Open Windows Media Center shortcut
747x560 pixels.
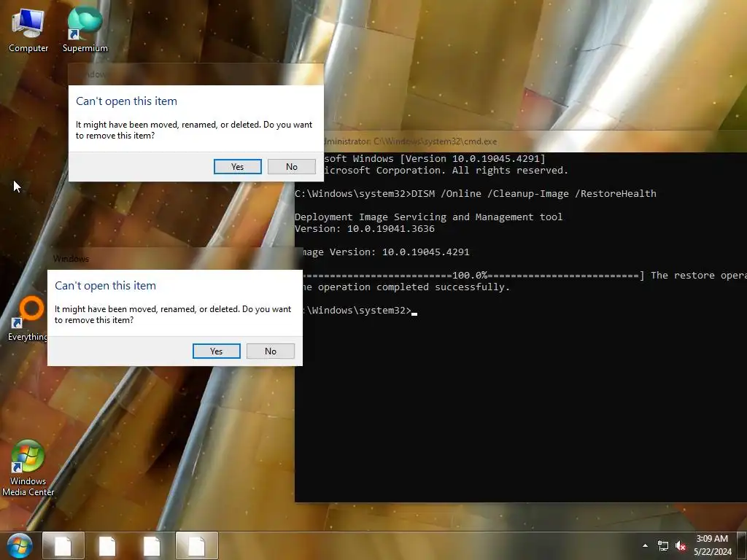point(28,468)
